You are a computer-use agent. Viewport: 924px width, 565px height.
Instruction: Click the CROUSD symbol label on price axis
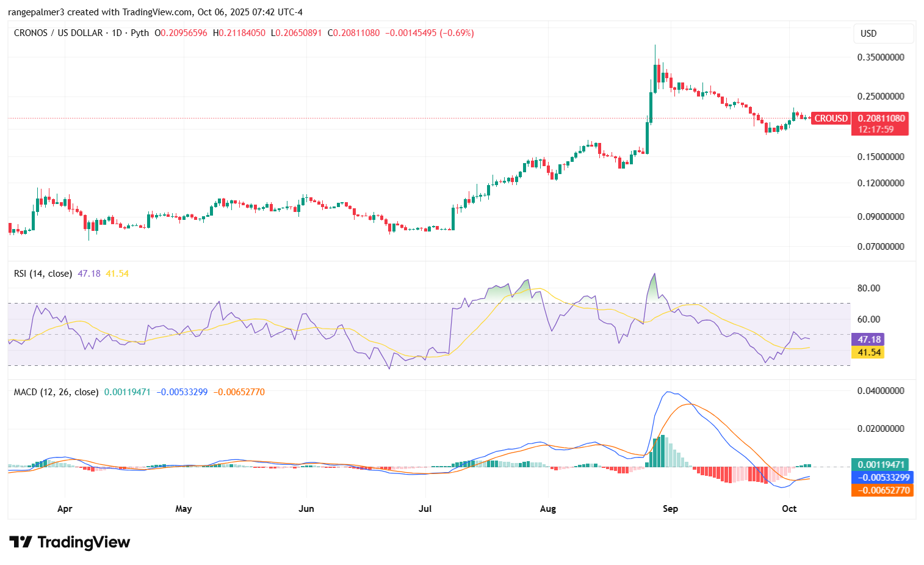(x=831, y=118)
